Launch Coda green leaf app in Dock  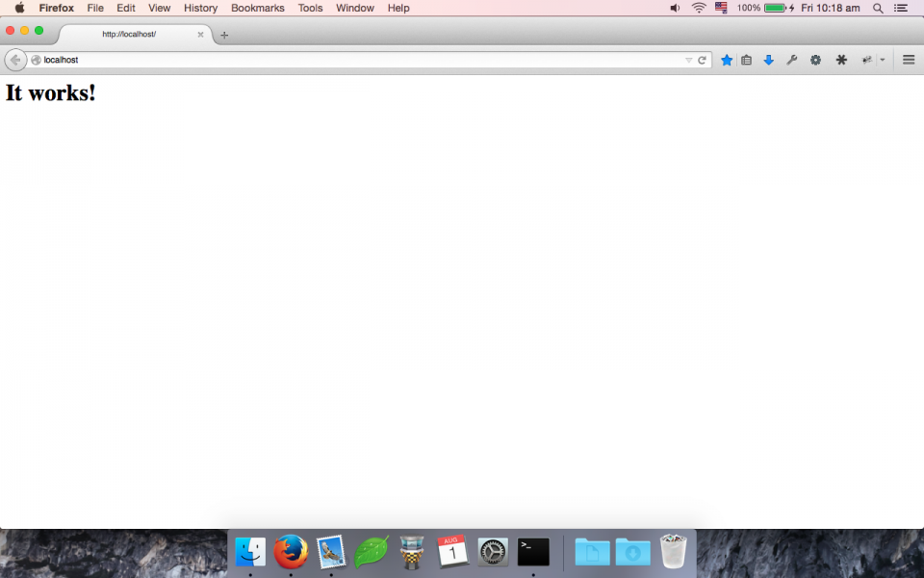point(372,552)
